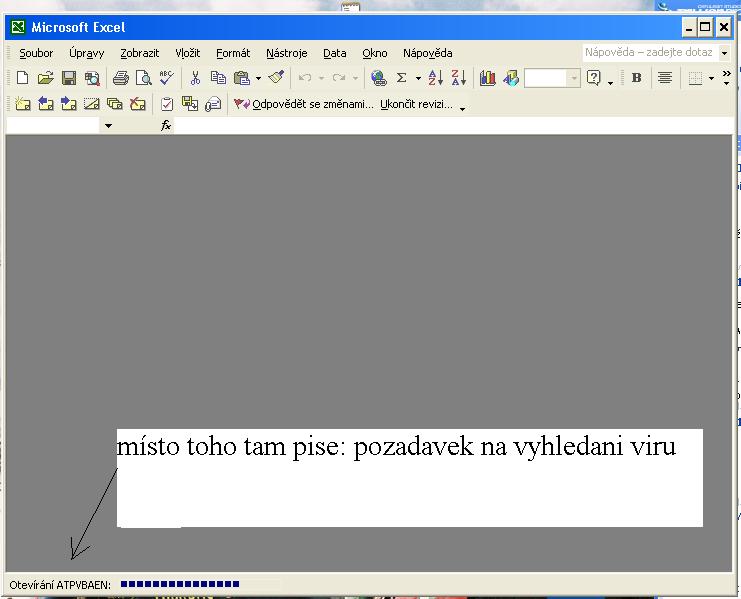
Task: Click the AutoSum sigma icon
Action: 402,78
